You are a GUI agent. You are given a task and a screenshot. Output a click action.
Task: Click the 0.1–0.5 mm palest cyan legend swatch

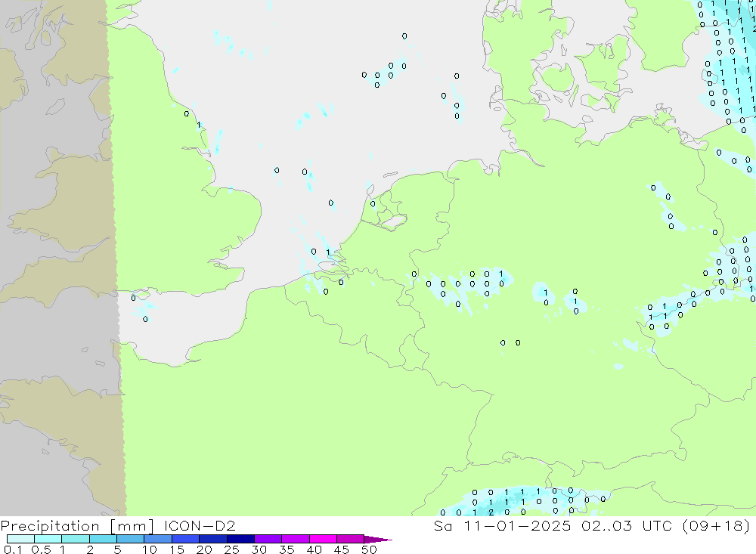click(x=20, y=539)
